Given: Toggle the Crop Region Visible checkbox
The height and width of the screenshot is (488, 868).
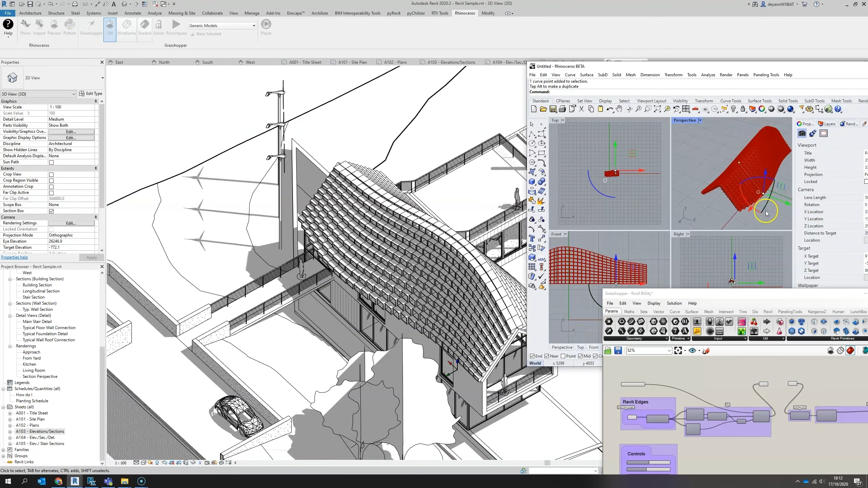Looking at the screenshot, I should click(51, 180).
